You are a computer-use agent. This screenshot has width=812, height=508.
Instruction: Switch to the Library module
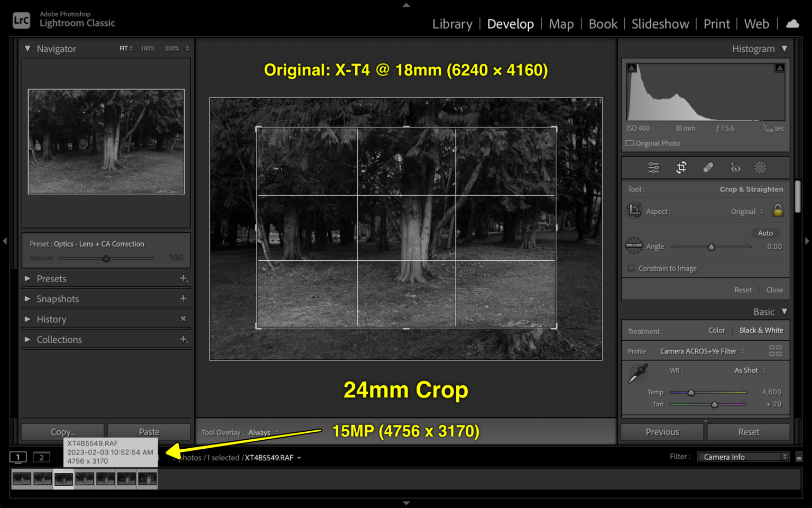click(452, 23)
